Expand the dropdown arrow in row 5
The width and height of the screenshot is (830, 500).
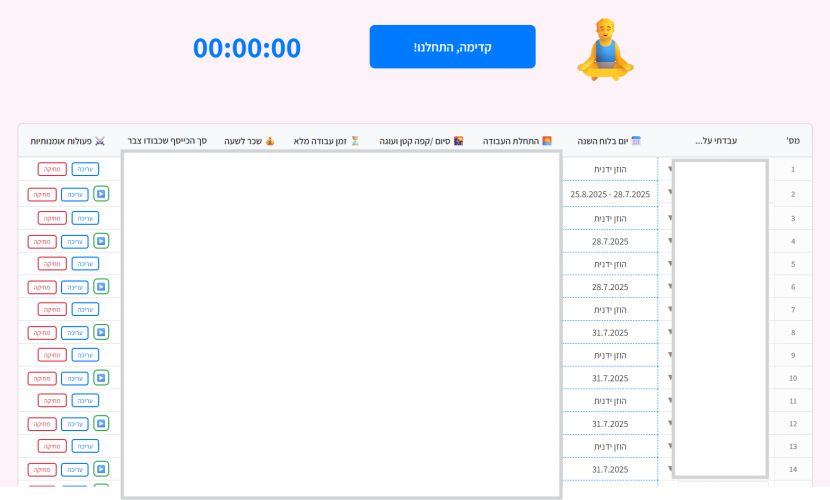(x=670, y=263)
